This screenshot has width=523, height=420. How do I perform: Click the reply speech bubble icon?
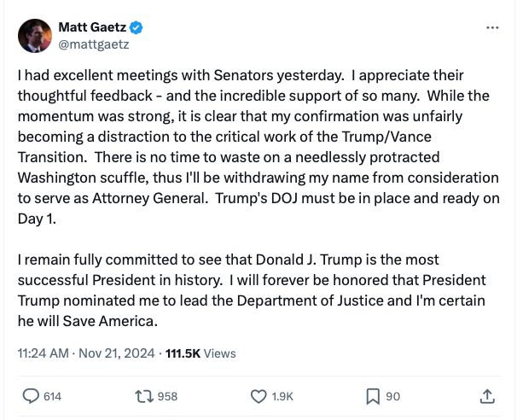coord(31,396)
